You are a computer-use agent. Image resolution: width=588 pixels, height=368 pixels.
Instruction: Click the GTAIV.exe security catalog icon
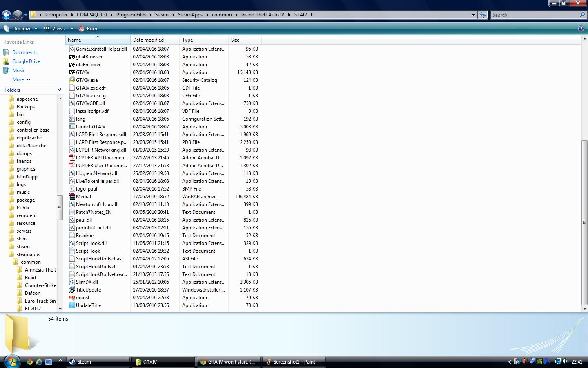(x=72, y=80)
